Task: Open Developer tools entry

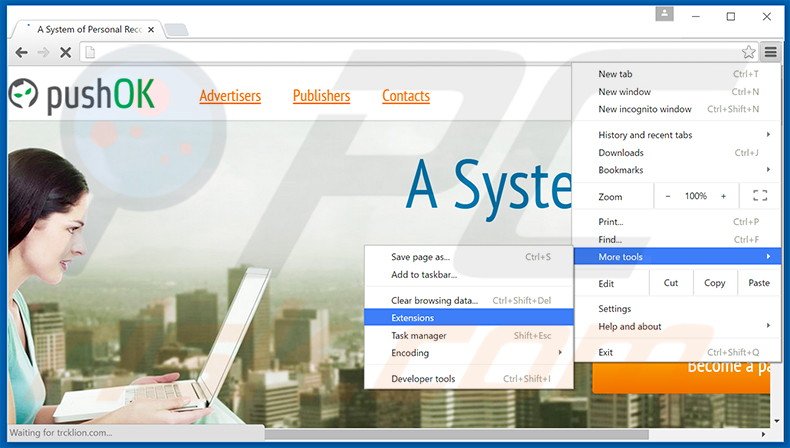Action: 469,378
